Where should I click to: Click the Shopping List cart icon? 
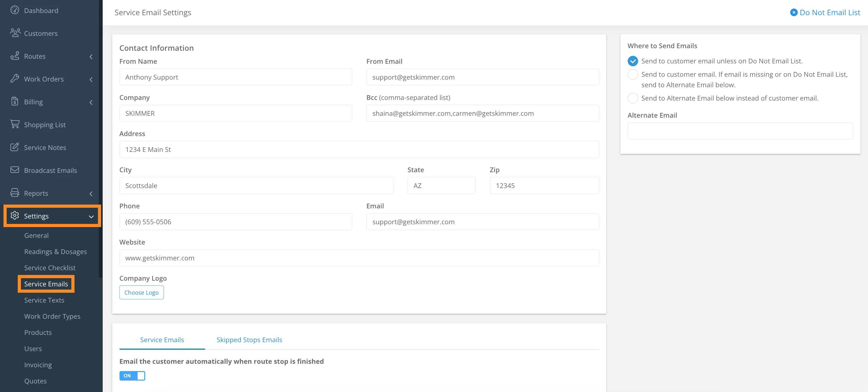point(15,124)
